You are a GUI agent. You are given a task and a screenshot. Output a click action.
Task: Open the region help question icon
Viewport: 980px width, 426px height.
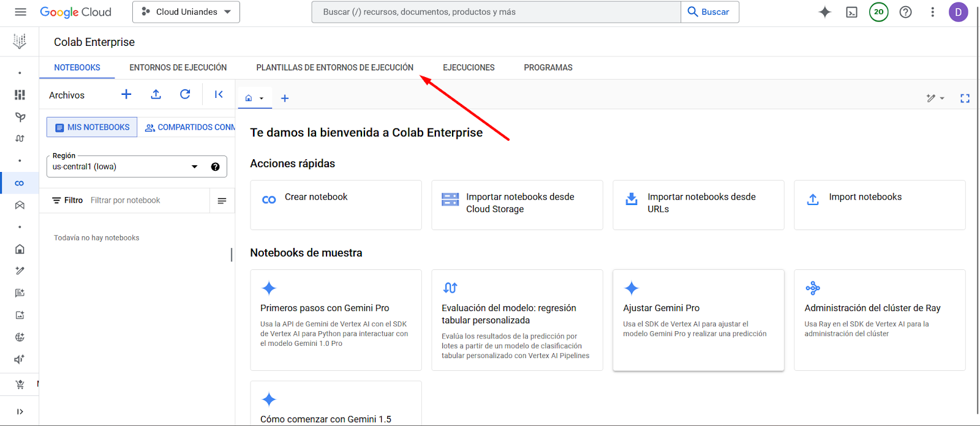tap(216, 166)
